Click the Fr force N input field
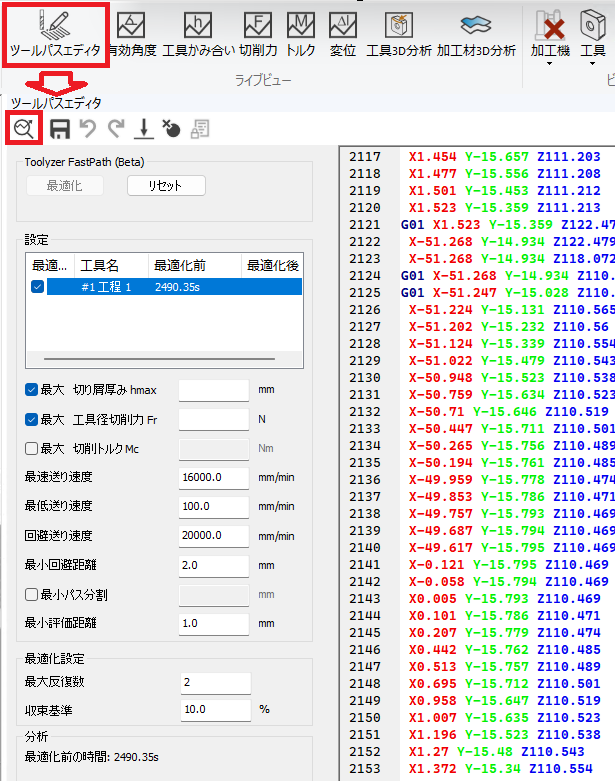Screen dimensions: 615x781 [214, 419]
